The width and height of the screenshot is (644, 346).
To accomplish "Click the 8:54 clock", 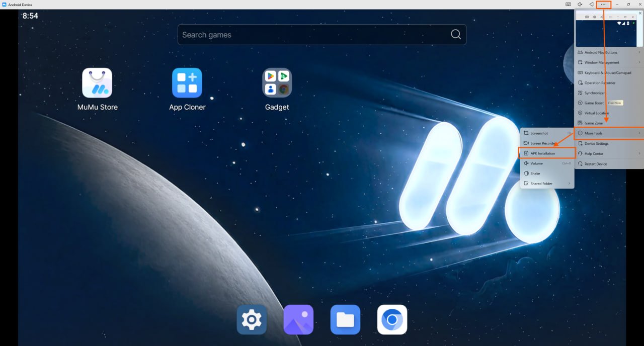I will click(x=30, y=16).
